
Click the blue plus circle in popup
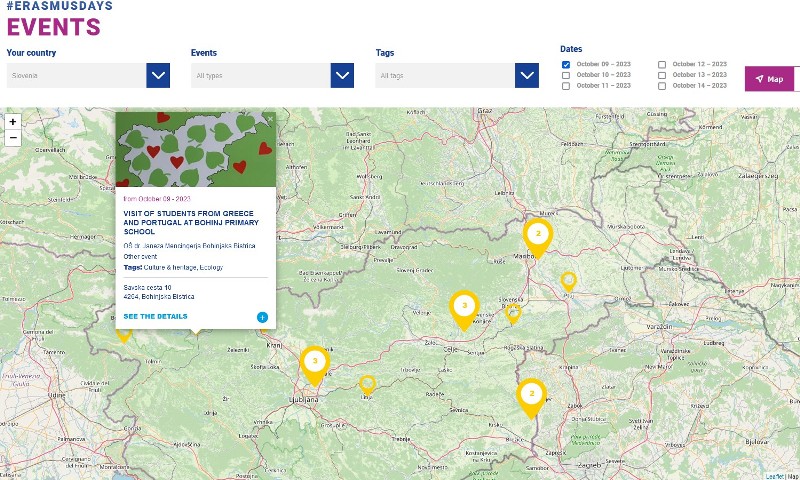pyautogui.click(x=262, y=317)
